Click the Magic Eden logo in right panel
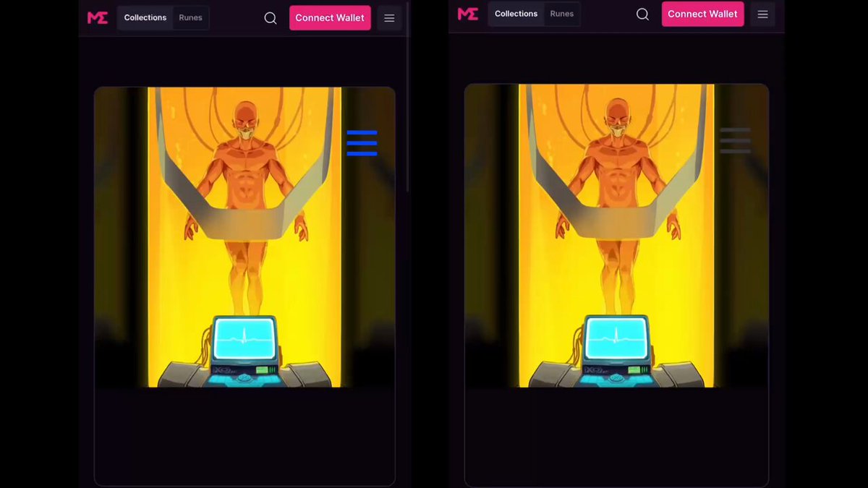The image size is (868, 488). pos(468,14)
